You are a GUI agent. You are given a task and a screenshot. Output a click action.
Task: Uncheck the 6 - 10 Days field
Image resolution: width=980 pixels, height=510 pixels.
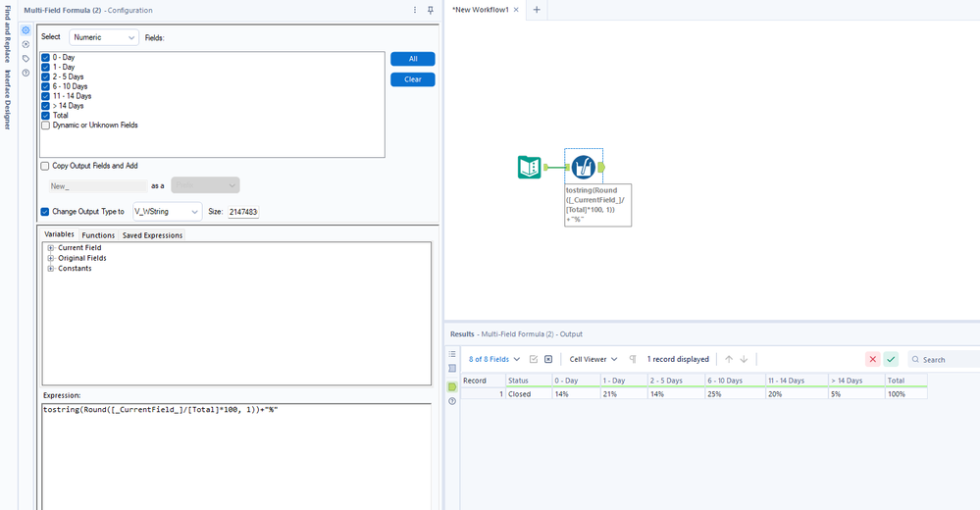pyautogui.click(x=46, y=86)
